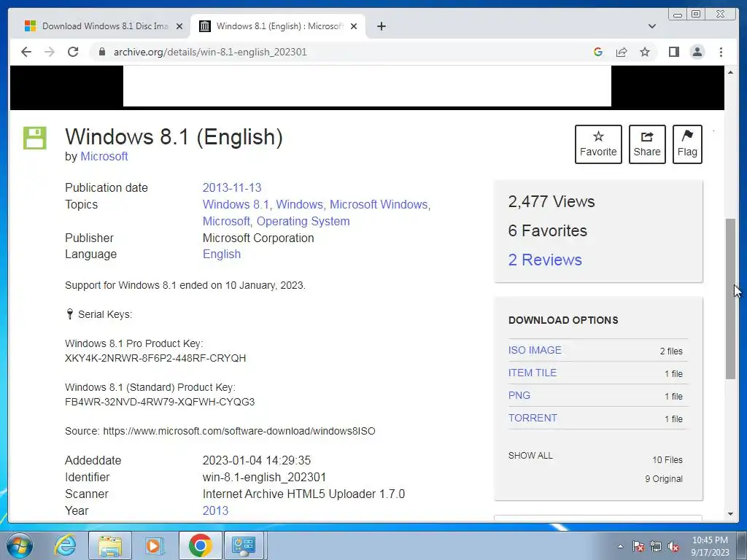Image resolution: width=747 pixels, height=560 pixels.
Task: Open the Chrome side panel
Action: (x=673, y=52)
